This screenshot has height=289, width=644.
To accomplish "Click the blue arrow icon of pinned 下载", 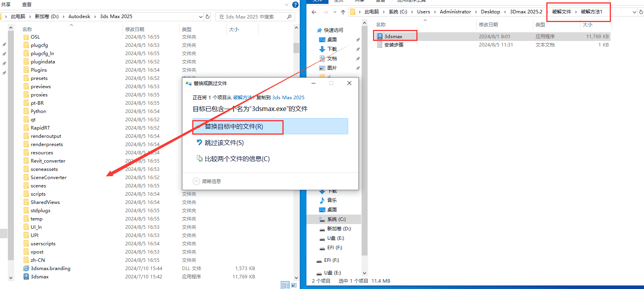I will coord(322,49).
